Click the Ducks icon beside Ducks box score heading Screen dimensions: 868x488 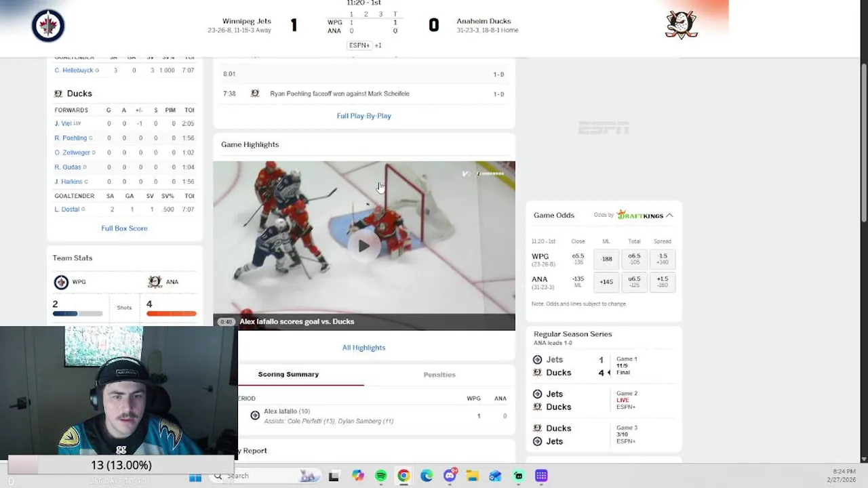tap(58, 94)
